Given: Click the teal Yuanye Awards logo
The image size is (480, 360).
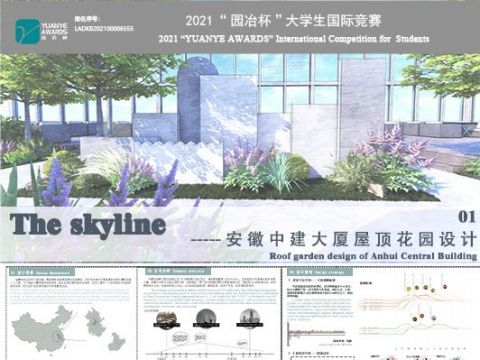Looking at the screenshot, I should coord(28,31).
